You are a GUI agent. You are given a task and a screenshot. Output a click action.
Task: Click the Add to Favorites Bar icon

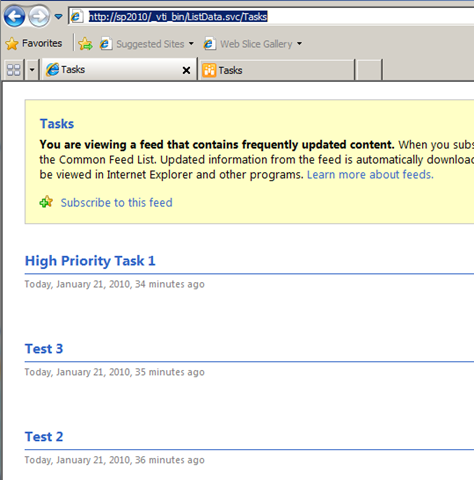click(85, 44)
